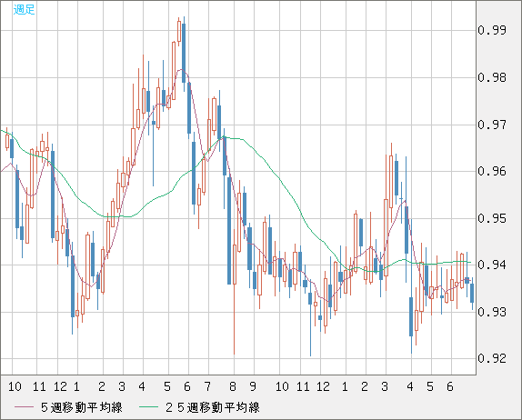Click the 0.97 price axis label

pos(492,125)
